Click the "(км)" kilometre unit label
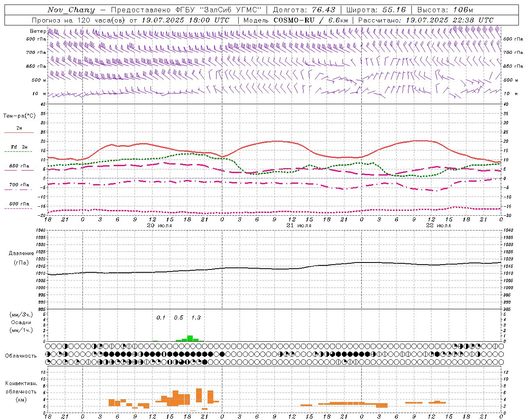This screenshot has height=420, width=525. pos(21,399)
